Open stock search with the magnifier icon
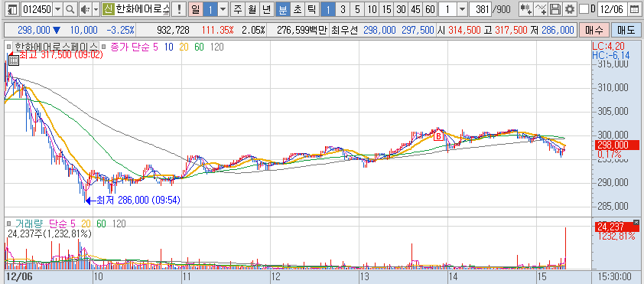 tap(70, 9)
